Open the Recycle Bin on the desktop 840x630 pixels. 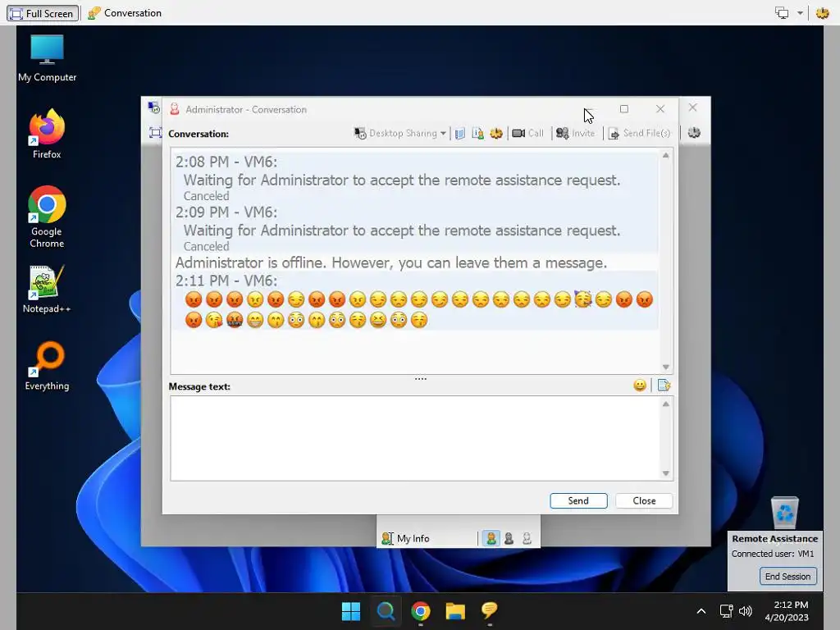click(784, 512)
